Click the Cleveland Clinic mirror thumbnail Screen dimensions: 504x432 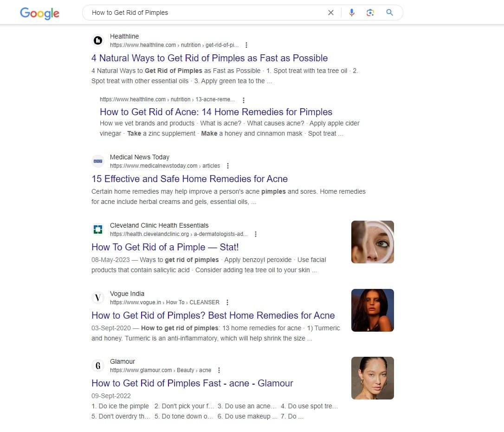point(373,242)
